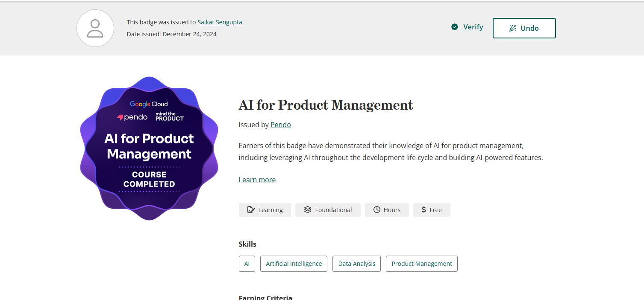Select the Product Management skill tag
Screen dimensions: 644x300
(422, 264)
